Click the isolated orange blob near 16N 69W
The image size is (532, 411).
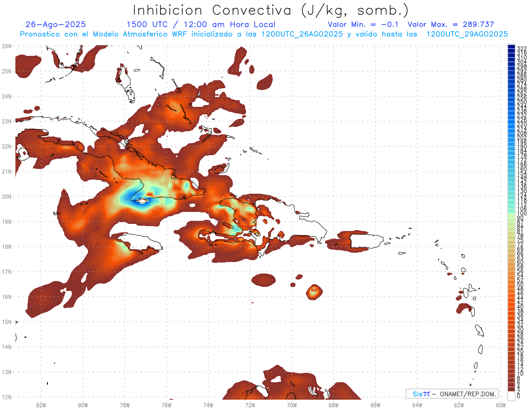coord(314,292)
